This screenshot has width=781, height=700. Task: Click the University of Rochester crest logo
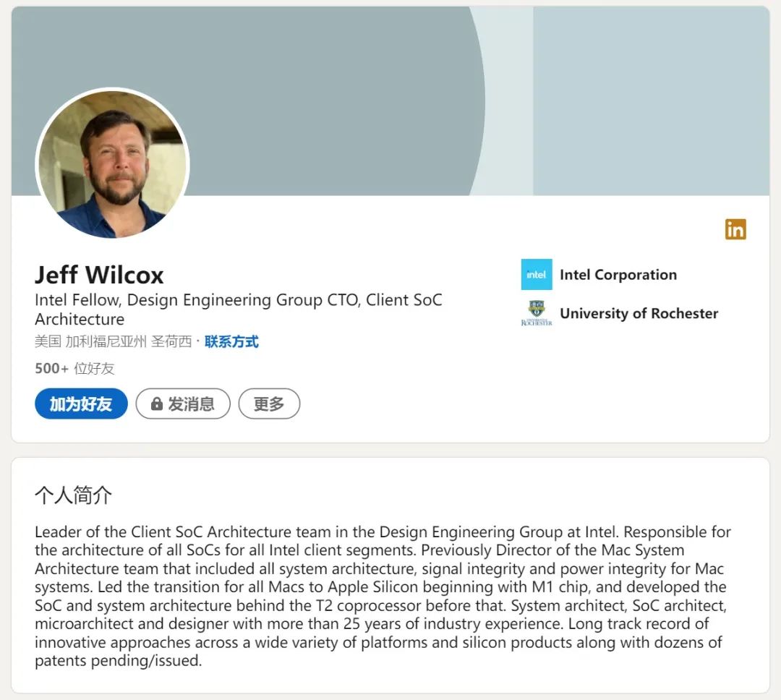536,313
